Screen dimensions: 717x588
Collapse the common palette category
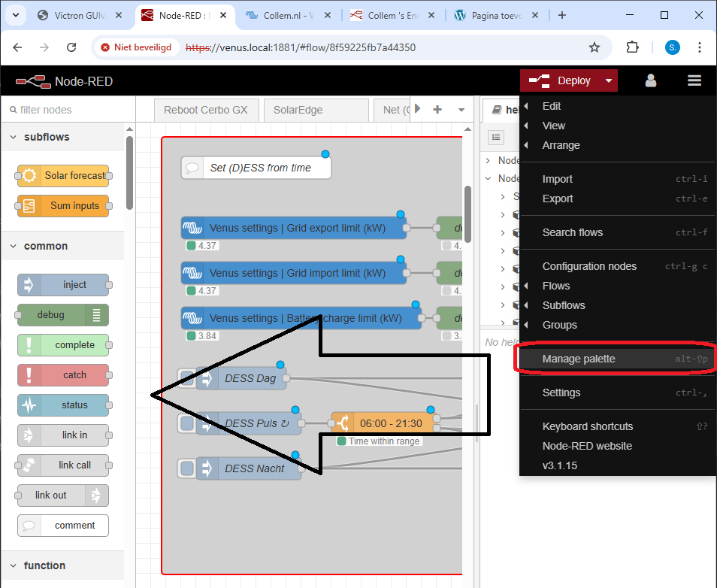[x=14, y=246]
